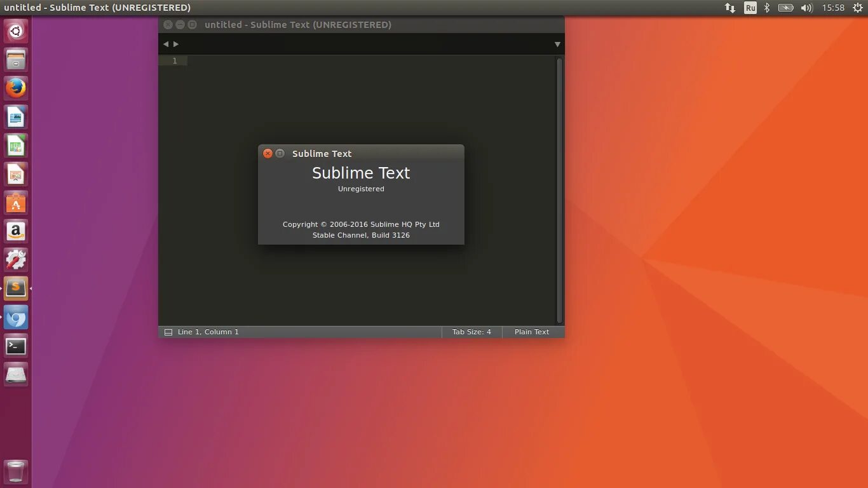868x488 pixels.
Task: Launch Firefox web browser from the launcher
Action: tap(16, 88)
